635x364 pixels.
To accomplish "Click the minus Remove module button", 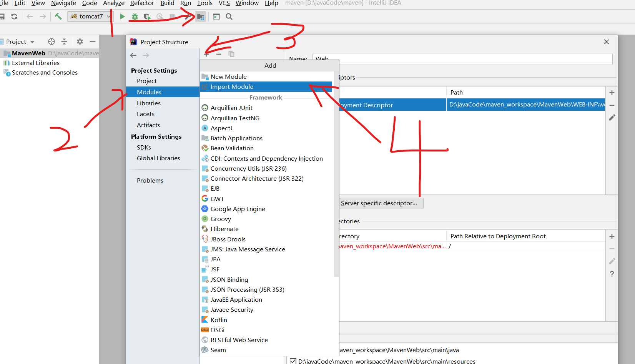I will (219, 54).
